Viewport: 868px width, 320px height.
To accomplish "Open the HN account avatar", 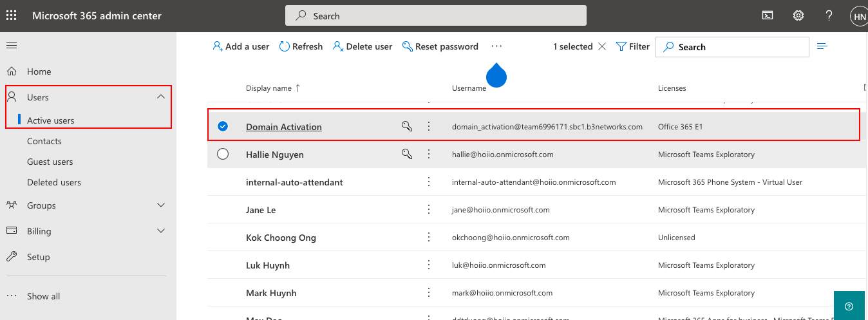I will point(860,17).
